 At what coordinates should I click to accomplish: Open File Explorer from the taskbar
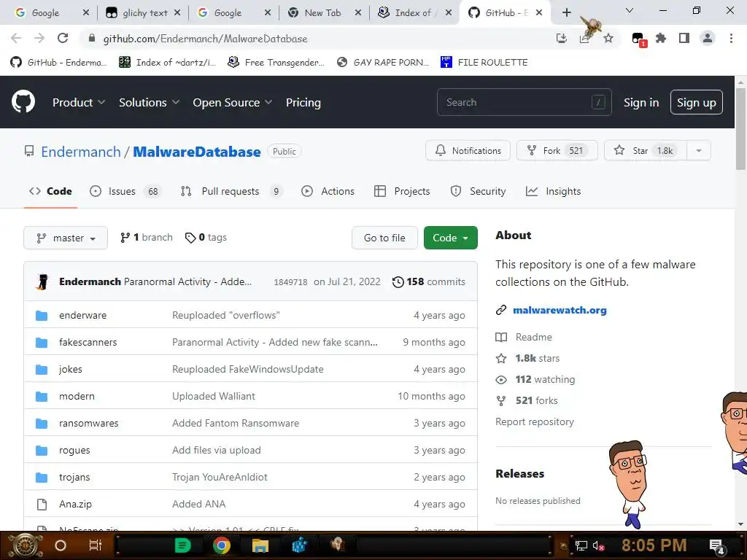[260, 545]
